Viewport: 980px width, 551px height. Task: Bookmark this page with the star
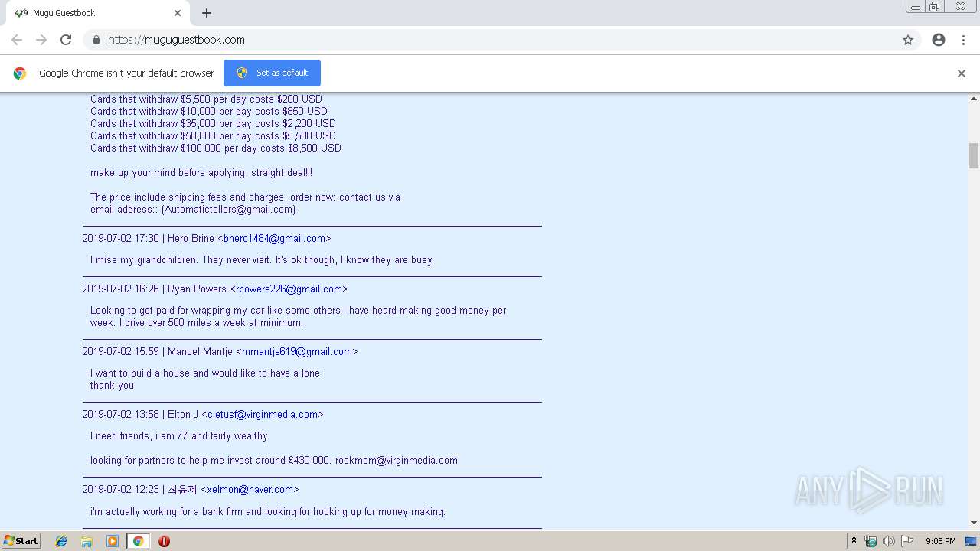908,40
